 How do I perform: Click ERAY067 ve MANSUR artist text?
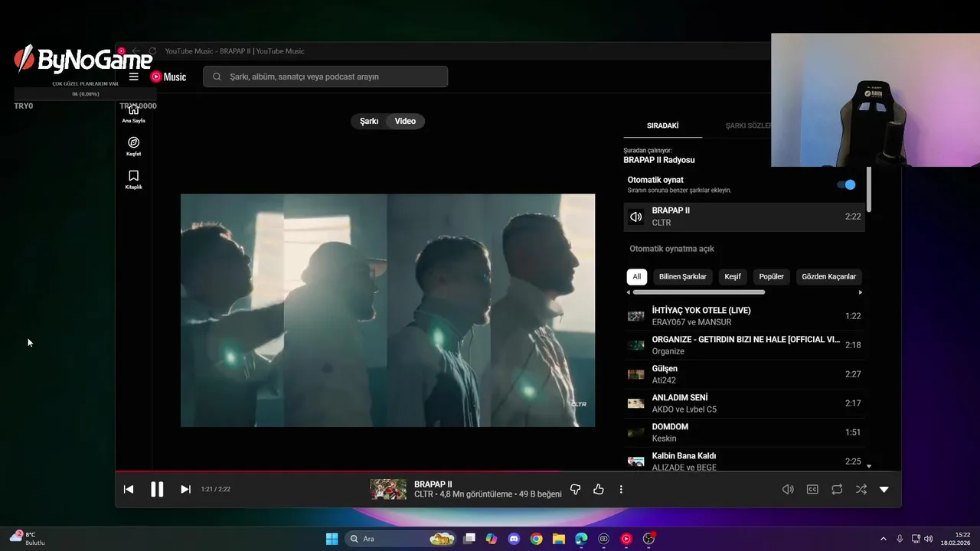(x=691, y=322)
